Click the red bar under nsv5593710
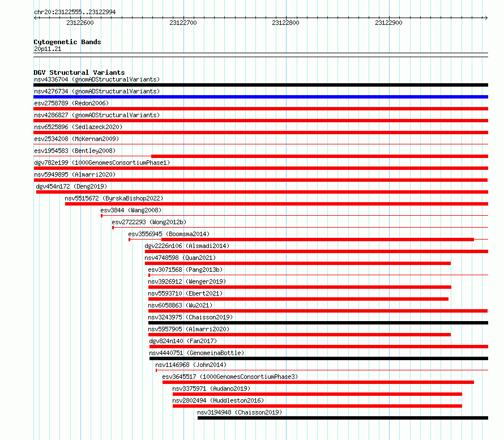 coord(298,299)
